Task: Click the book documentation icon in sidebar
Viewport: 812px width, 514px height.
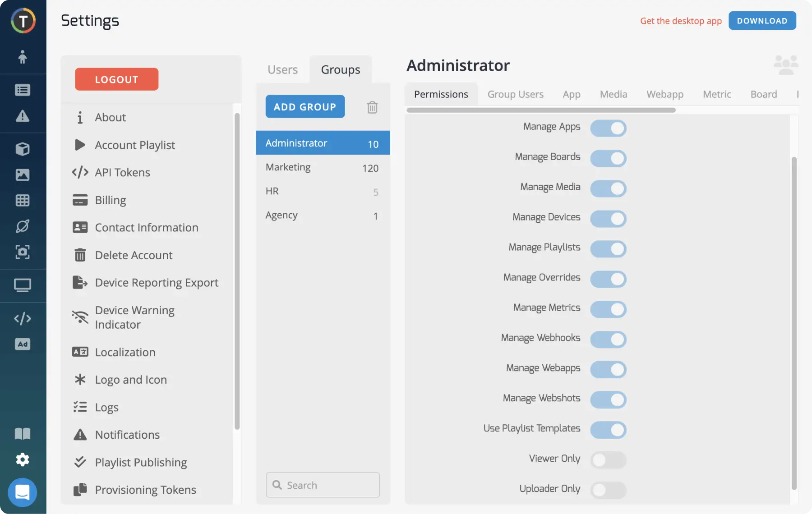Action: (22, 434)
